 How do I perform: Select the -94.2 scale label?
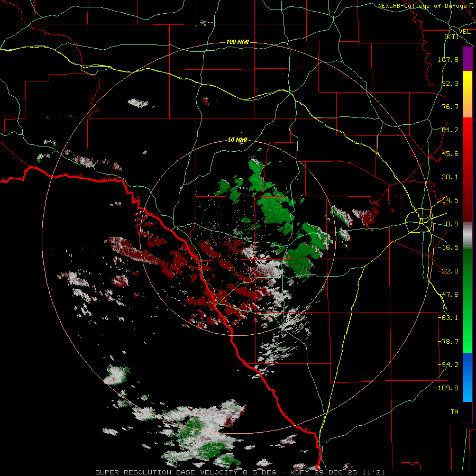448,365
